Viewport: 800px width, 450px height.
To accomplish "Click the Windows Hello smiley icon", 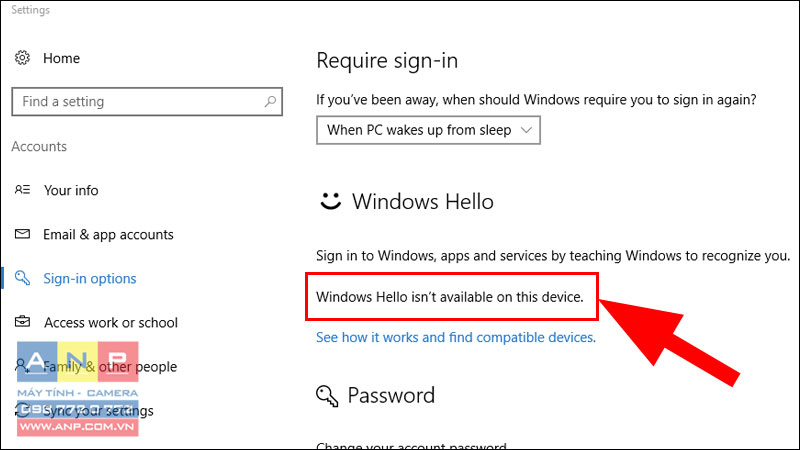I will point(330,201).
